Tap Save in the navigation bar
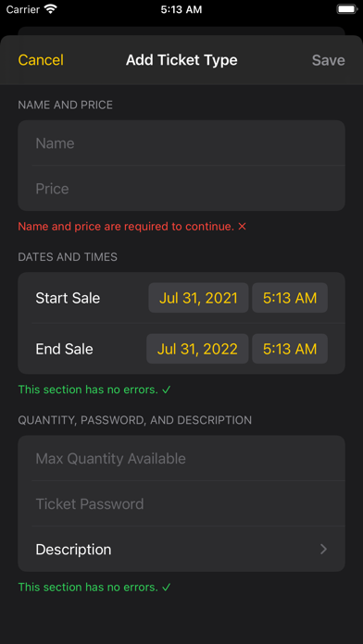The image size is (363, 644). tap(328, 60)
